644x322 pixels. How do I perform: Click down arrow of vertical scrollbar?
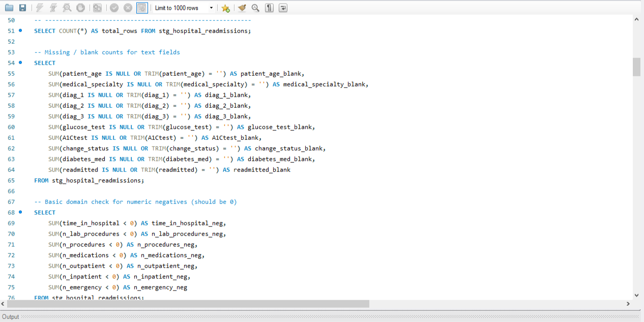click(x=636, y=295)
